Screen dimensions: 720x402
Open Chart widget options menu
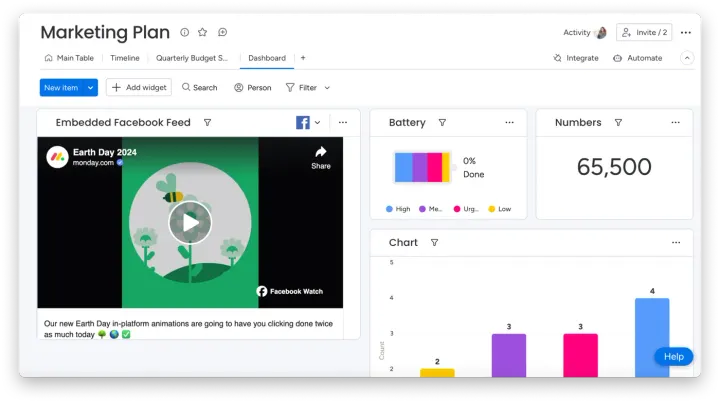tap(676, 243)
